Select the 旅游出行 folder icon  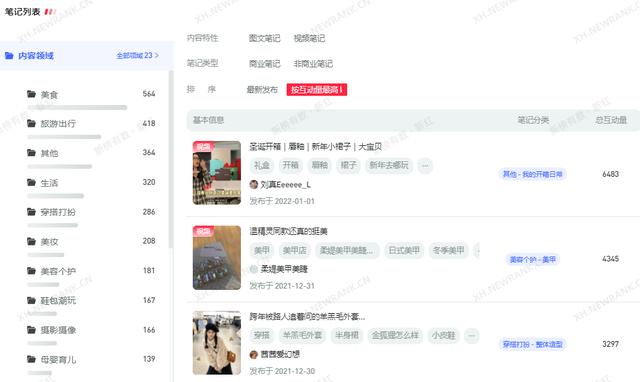tap(31, 123)
